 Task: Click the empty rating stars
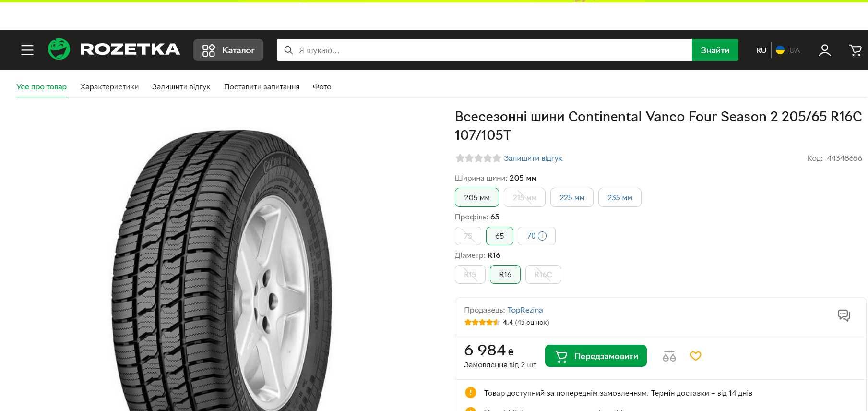(x=478, y=158)
